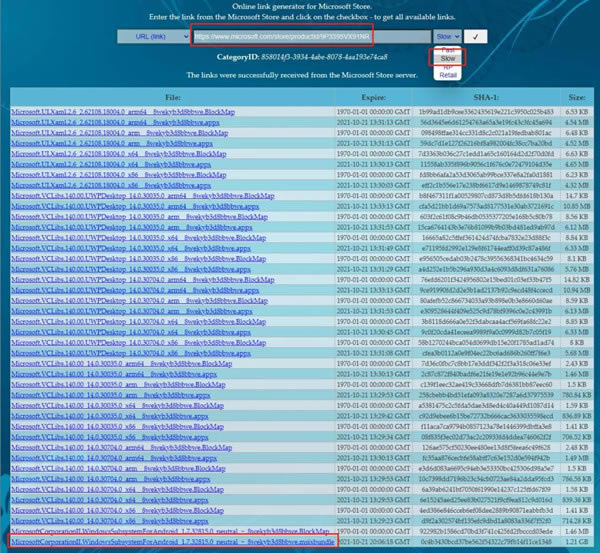Open VCLibs UWPDesktop 14.0.30035.0 x86 BlockMap
This screenshot has height=553, width=600.
tap(139, 259)
